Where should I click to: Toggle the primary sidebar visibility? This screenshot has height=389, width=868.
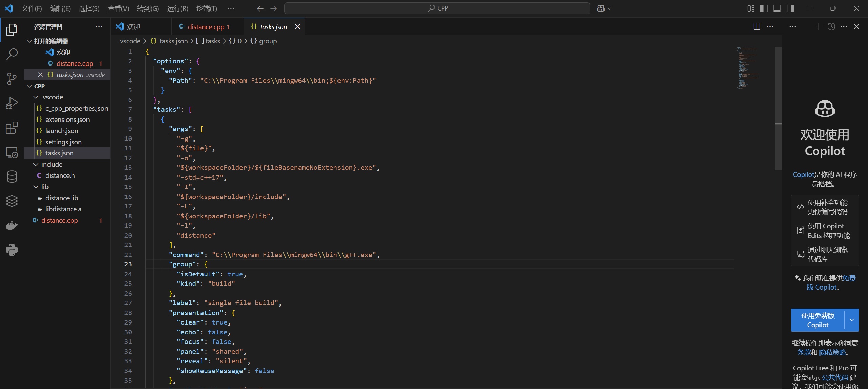click(764, 8)
